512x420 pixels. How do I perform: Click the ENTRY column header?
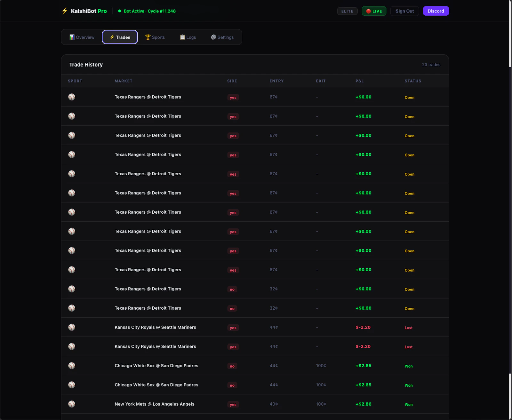point(276,81)
